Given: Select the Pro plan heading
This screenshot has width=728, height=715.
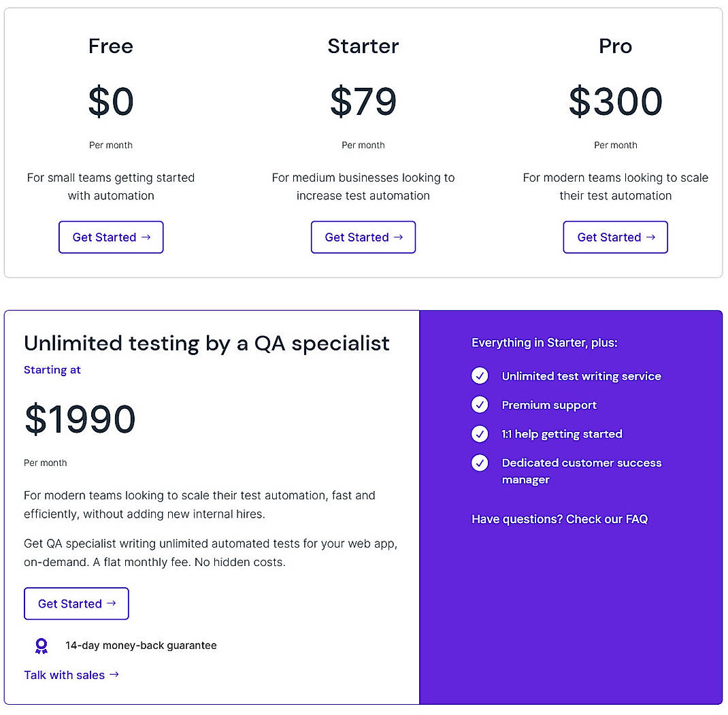Looking at the screenshot, I should [615, 46].
